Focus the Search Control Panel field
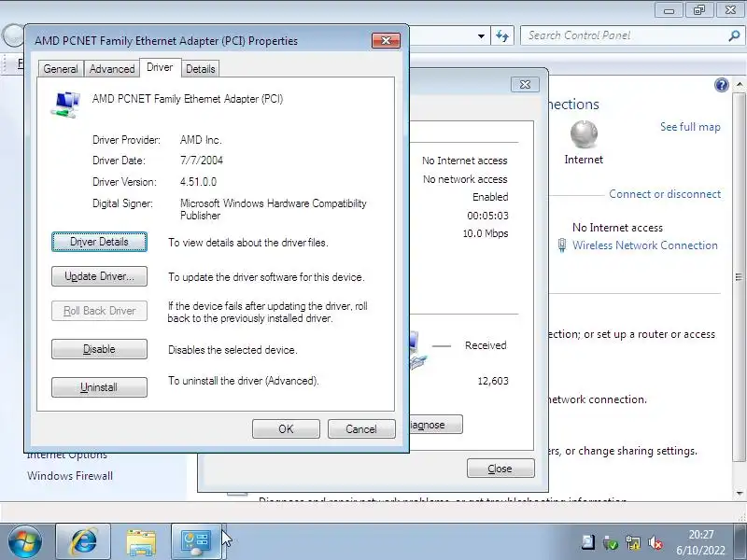Screen dimensions: 747x560 coord(624,35)
